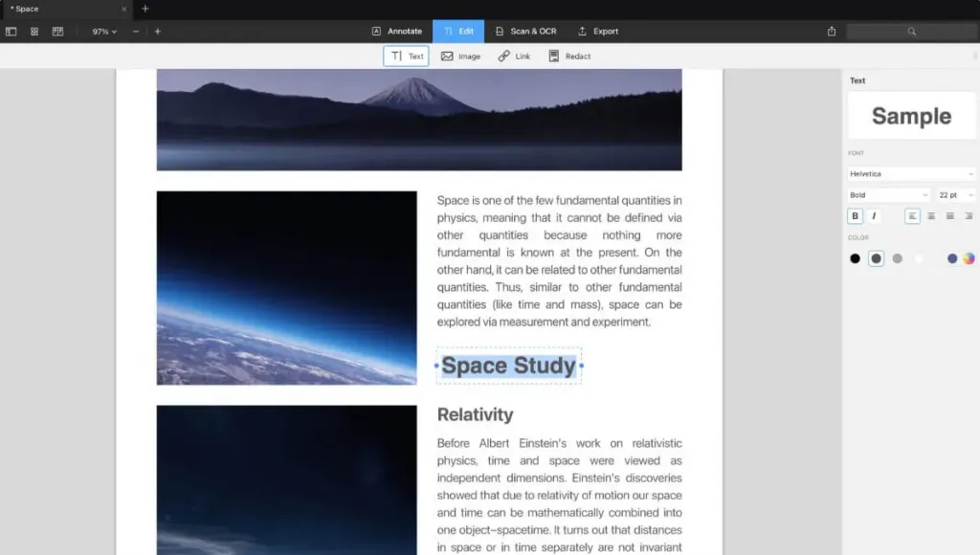This screenshot has width=980, height=555.
Task: Close the Space document tab
Action: (123, 9)
